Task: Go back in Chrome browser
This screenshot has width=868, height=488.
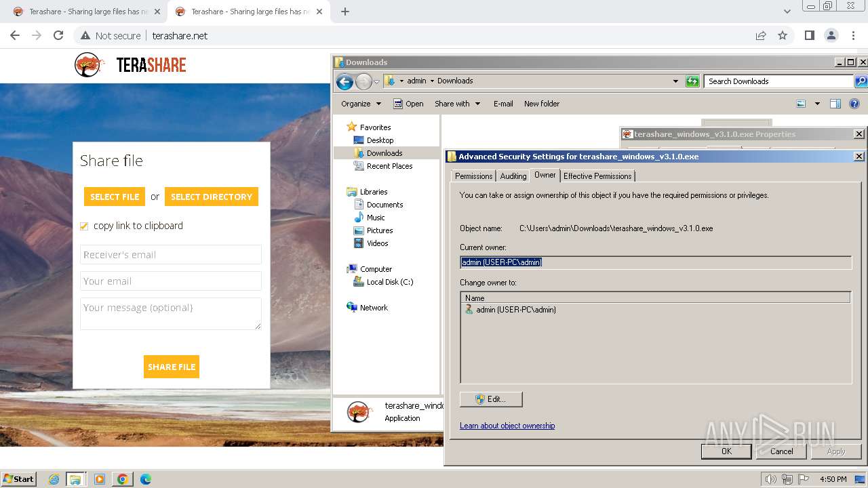Action: click(x=15, y=35)
